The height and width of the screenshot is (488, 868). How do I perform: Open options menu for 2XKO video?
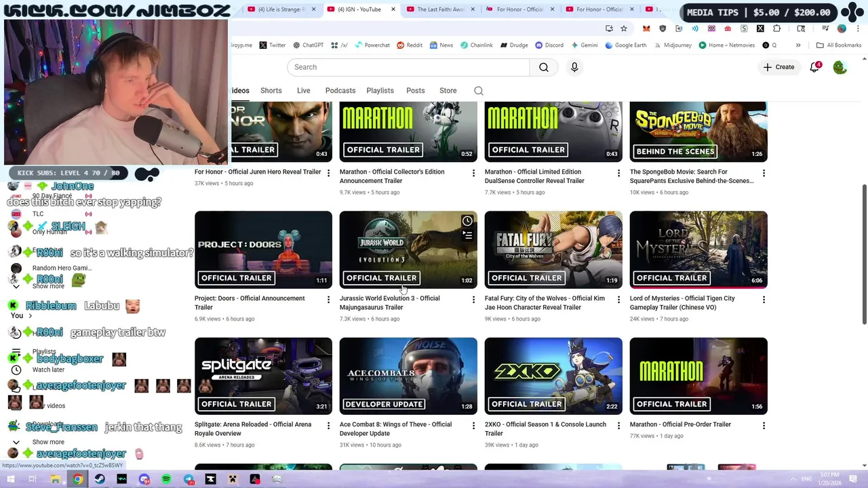coord(618,426)
